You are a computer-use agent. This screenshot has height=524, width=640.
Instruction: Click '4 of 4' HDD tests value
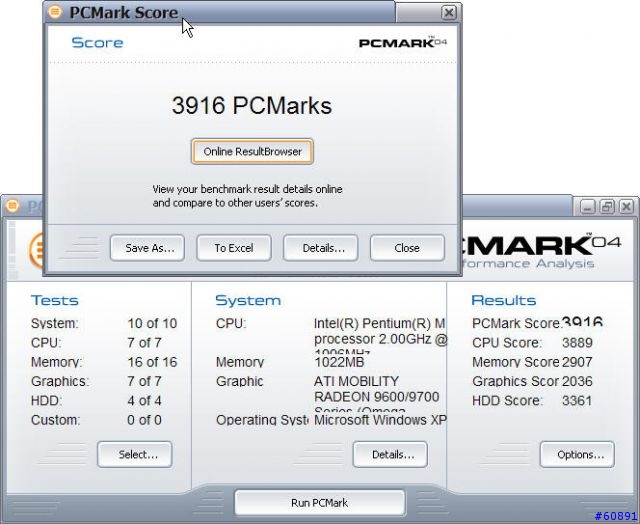point(144,401)
